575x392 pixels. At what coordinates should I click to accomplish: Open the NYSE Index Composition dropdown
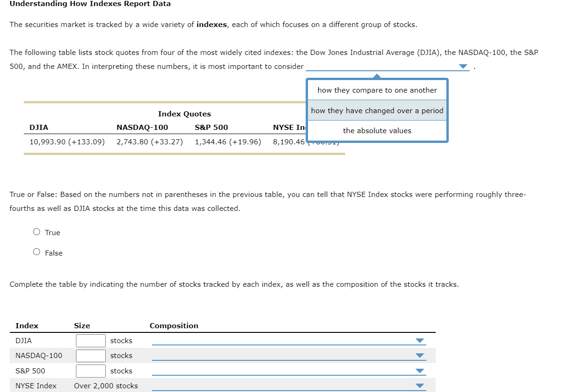(420, 385)
